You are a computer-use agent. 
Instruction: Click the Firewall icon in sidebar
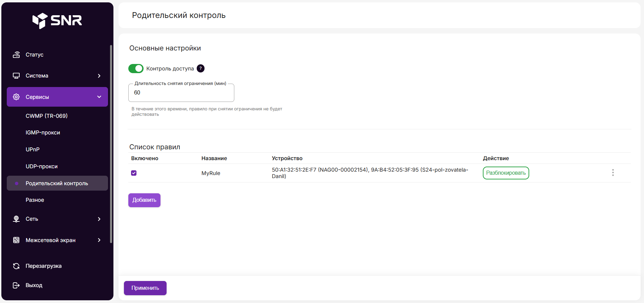point(16,240)
